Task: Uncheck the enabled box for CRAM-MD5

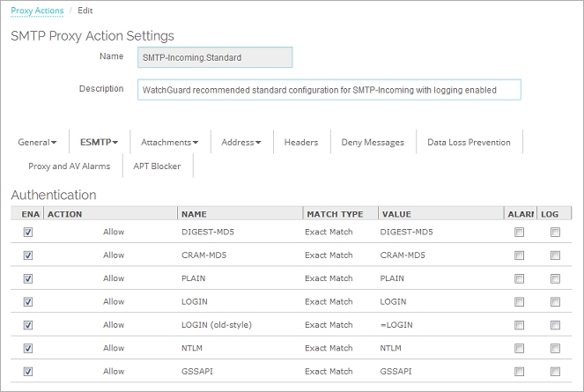Action: (28, 255)
